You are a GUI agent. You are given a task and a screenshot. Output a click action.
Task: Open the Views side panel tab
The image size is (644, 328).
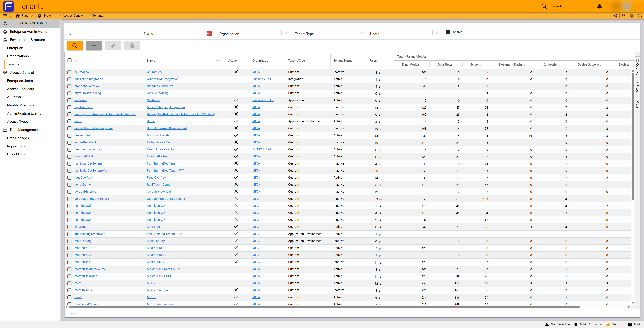click(637, 104)
